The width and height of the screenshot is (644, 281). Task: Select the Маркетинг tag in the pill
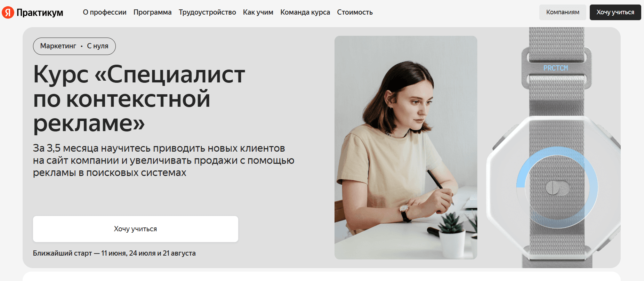tap(58, 46)
